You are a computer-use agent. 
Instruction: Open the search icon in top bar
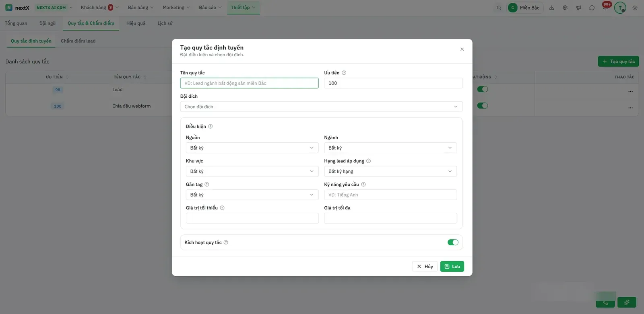click(x=499, y=8)
